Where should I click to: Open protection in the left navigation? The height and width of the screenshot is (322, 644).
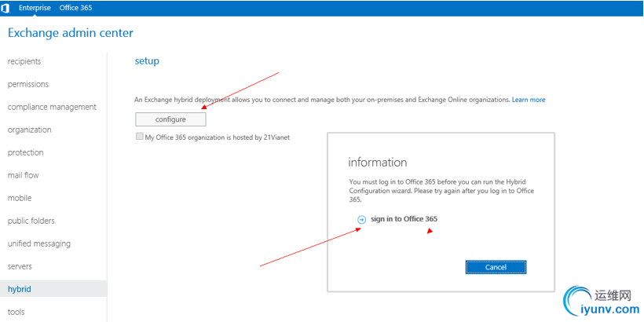pos(25,152)
